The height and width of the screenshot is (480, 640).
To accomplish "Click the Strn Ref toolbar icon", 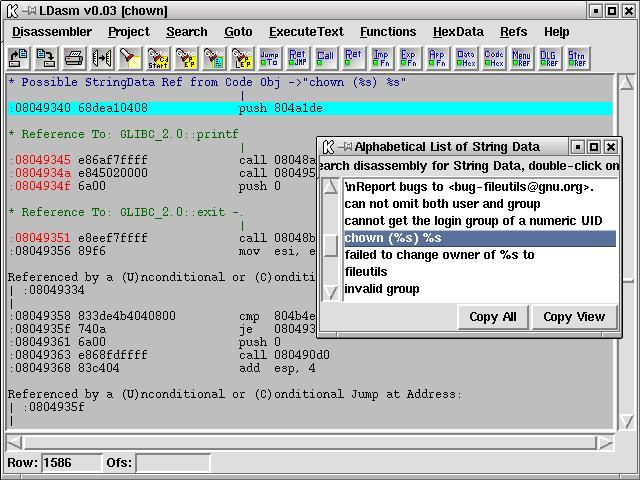I will pos(577,58).
